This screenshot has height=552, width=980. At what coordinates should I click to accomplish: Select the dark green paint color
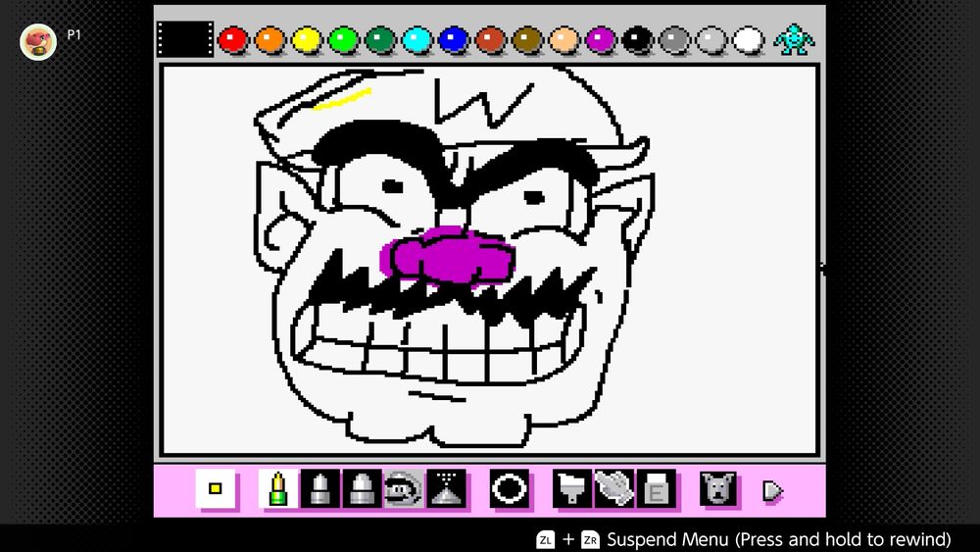click(x=380, y=40)
